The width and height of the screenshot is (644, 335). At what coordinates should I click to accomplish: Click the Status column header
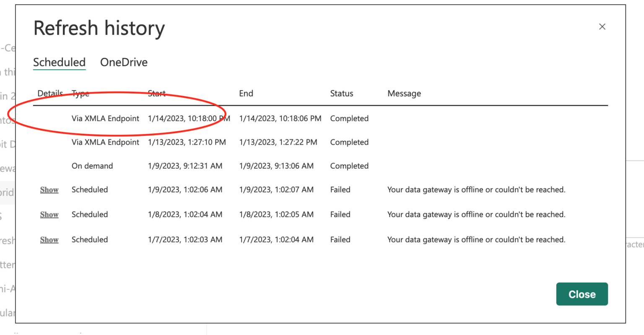(341, 93)
